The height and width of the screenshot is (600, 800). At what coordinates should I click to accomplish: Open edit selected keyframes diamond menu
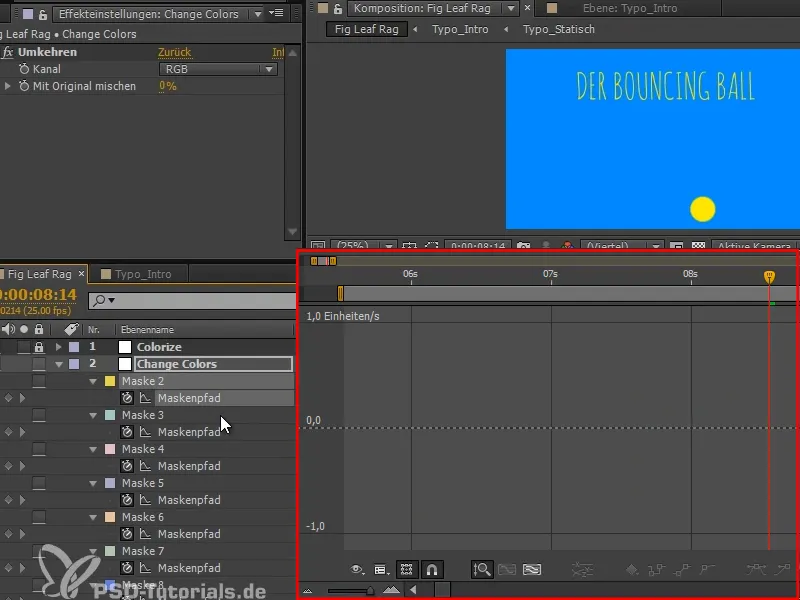point(632,569)
